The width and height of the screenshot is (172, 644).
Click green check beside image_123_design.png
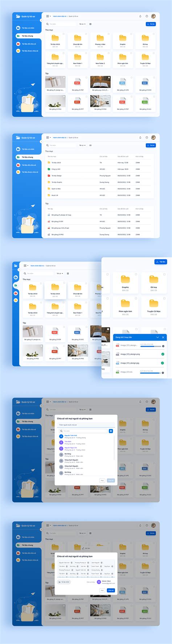[x=163, y=354]
